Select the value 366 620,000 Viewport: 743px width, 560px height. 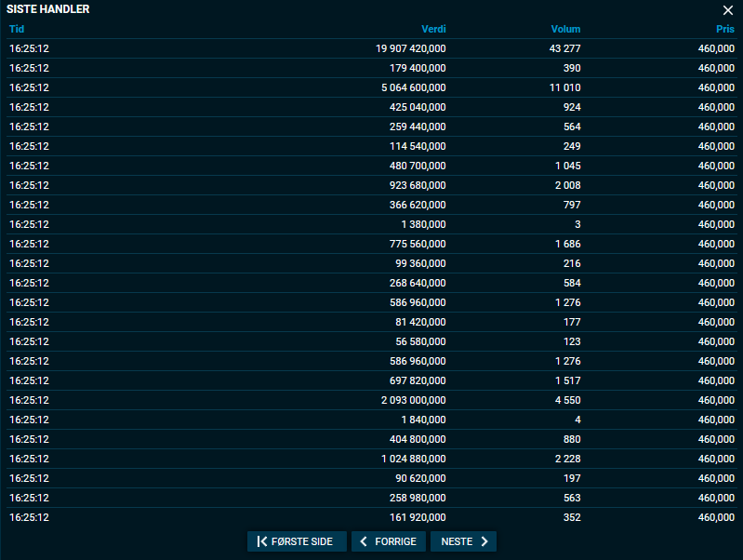[418, 205]
